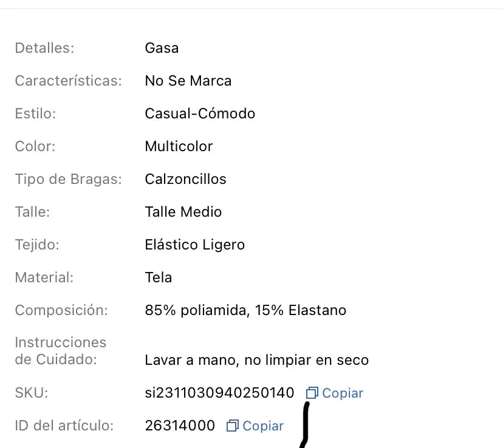Click the Talle value Talle Medio
This screenshot has width=503, height=448.
(183, 212)
